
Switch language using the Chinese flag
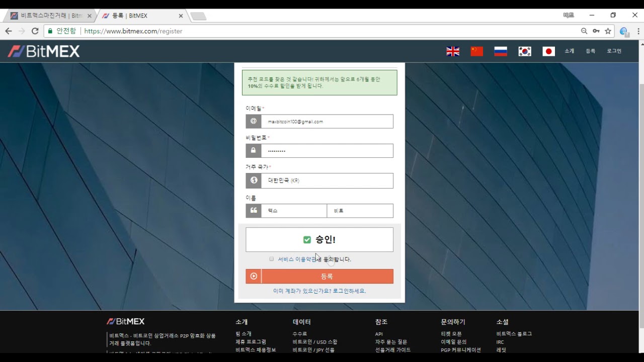point(476,51)
